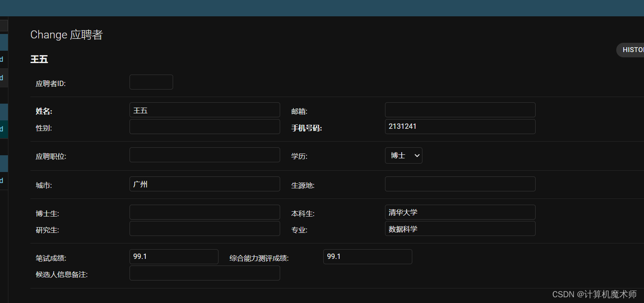Viewport: 644px width, 303px height.
Task: Click the Change 应聘者 heading
Action: click(x=67, y=35)
